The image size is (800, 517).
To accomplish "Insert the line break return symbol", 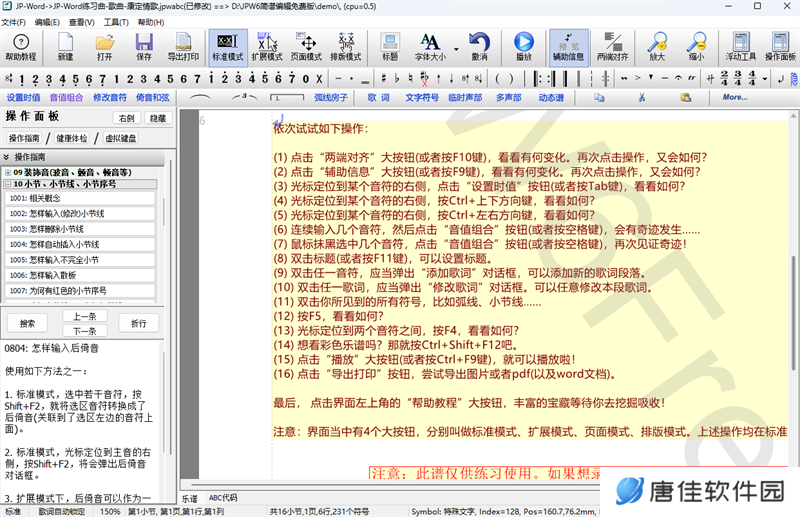I will [781, 79].
